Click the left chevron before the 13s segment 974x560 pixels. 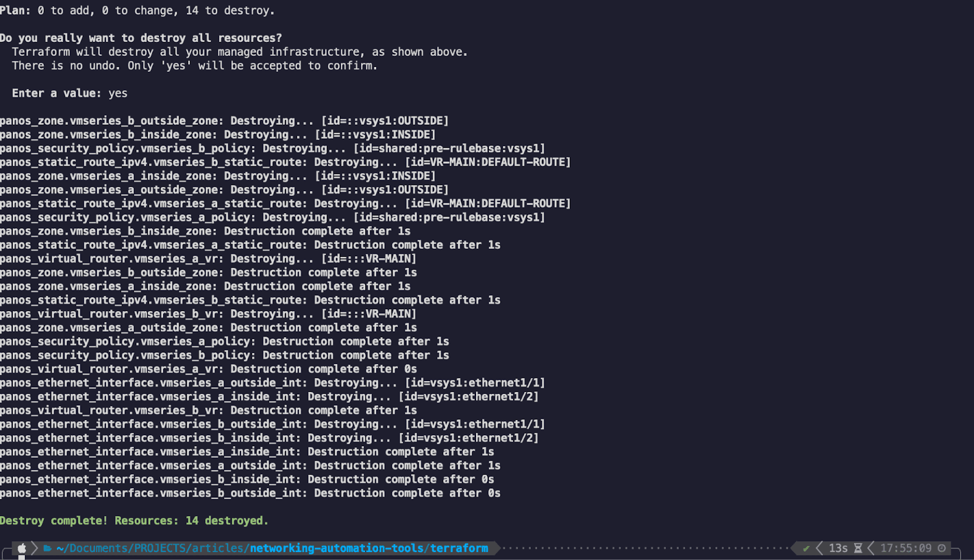pos(819,548)
